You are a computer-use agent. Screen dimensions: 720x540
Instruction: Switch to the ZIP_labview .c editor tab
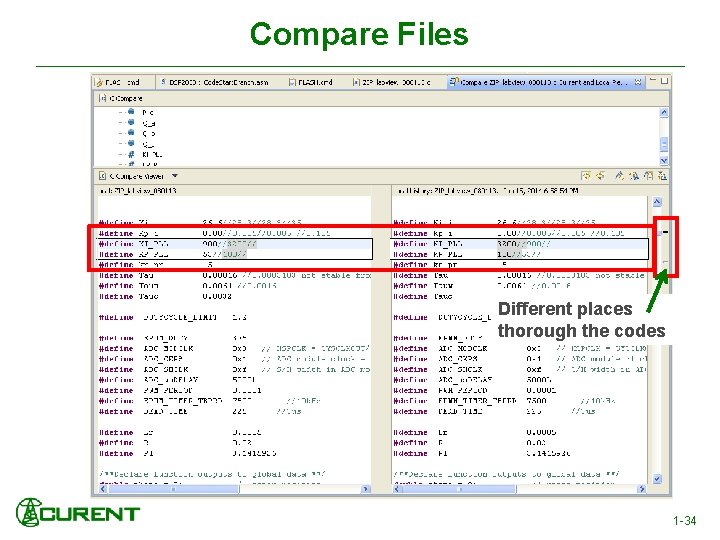[393, 82]
